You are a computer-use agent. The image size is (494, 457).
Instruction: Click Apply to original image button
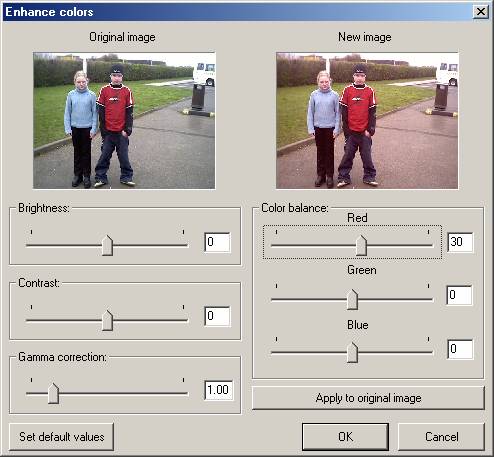368,398
